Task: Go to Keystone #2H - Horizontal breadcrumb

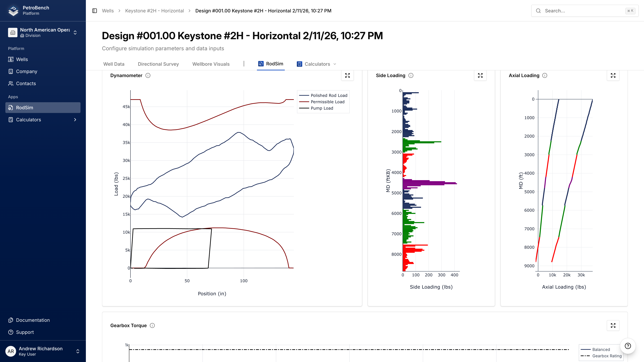Action: 154,11
